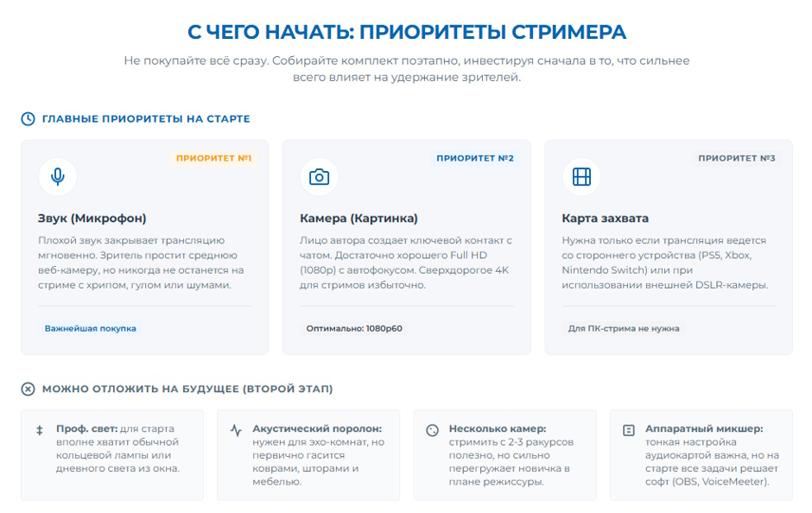Click the heading С чего начать: приоритеты стримера
Screen dimensions: 812x513
point(407,32)
